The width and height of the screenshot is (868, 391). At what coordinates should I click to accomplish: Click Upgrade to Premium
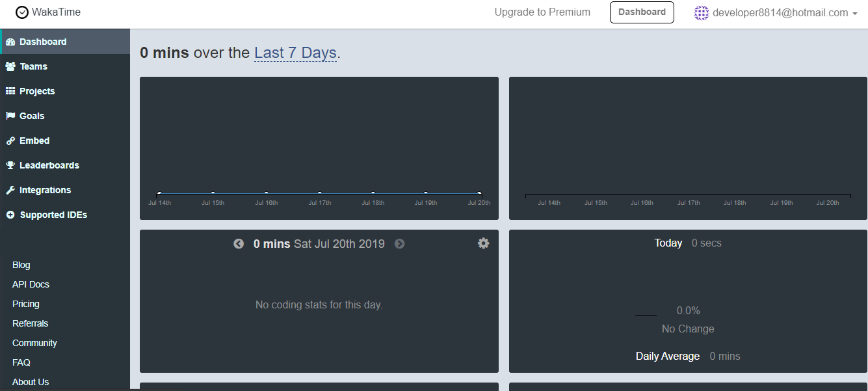pos(542,12)
